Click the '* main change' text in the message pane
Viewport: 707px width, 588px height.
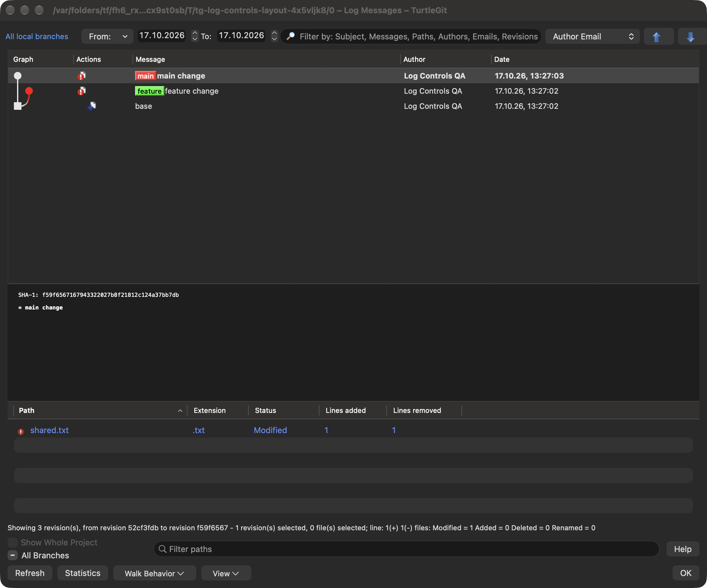[x=40, y=308]
